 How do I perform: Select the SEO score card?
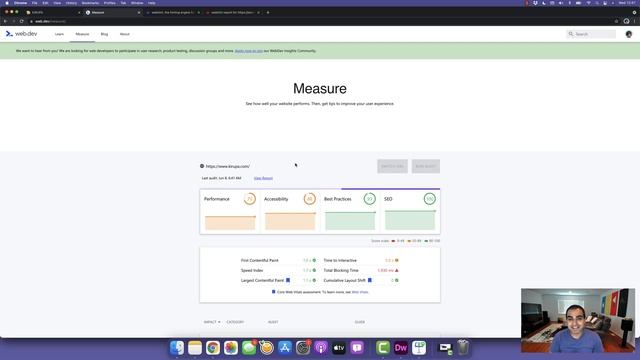point(410,212)
